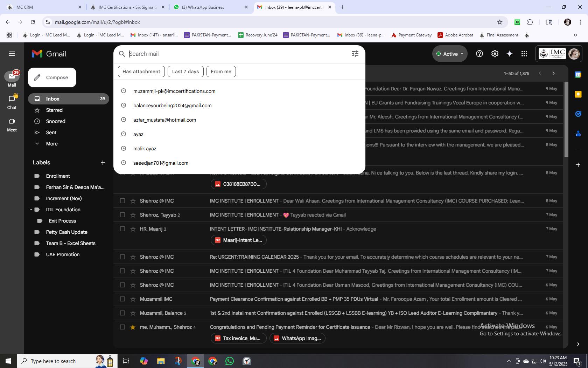Open Mail section in left rail
Image resolution: width=588 pixels, height=368 pixels.
pyautogui.click(x=12, y=79)
